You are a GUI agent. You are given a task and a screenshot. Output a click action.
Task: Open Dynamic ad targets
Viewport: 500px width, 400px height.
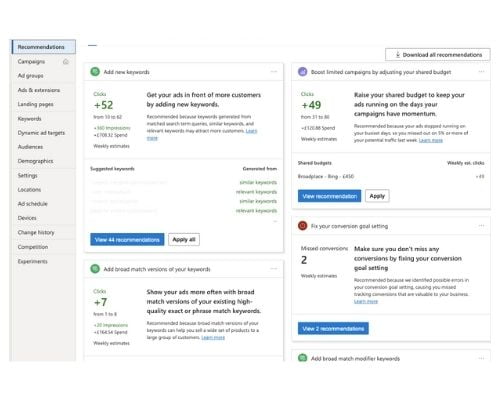click(41, 133)
